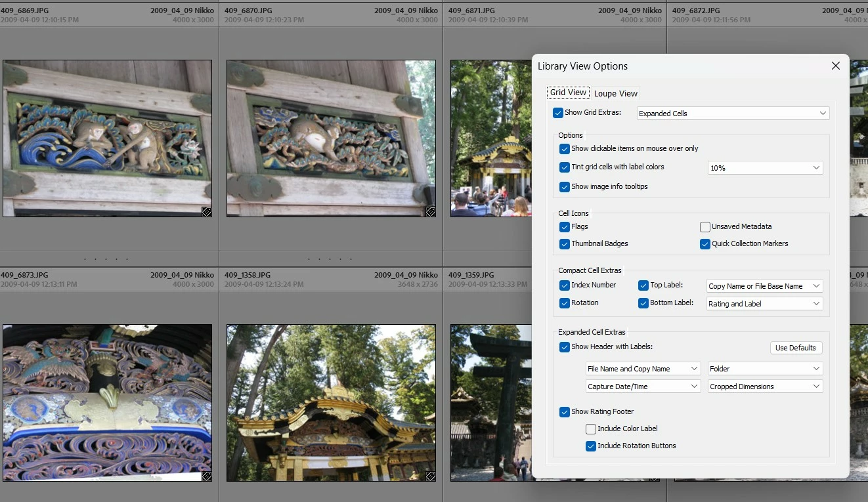
Task: Select the 409_6873.JPG ornate carving thumbnail
Action: click(x=107, y=402)
